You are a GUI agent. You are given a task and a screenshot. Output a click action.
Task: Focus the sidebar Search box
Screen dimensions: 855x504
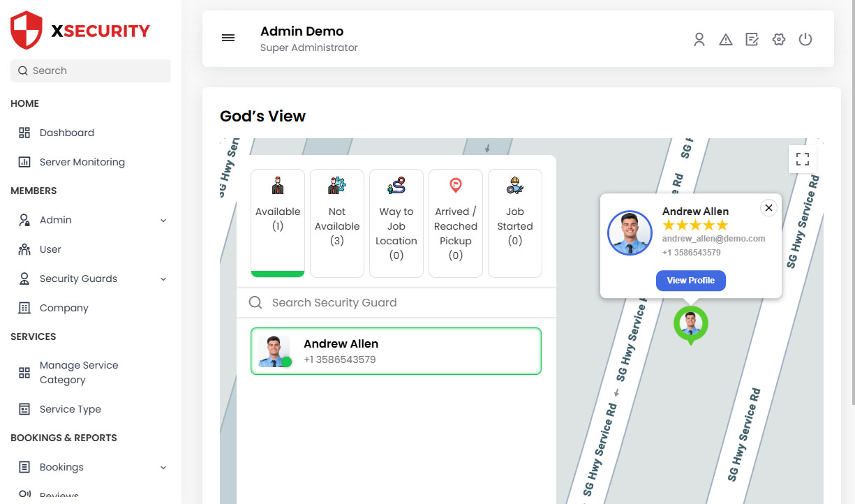coord(91,71)
